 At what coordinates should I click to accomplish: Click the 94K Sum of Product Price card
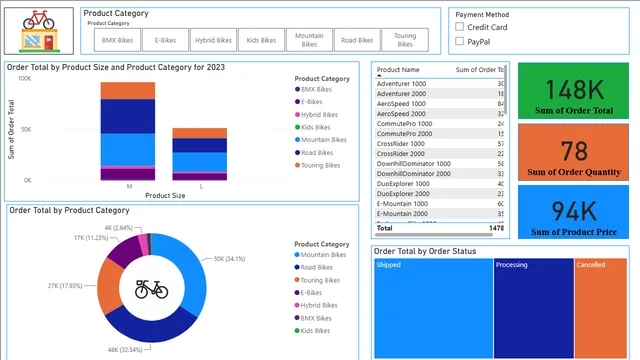[573, 212]
